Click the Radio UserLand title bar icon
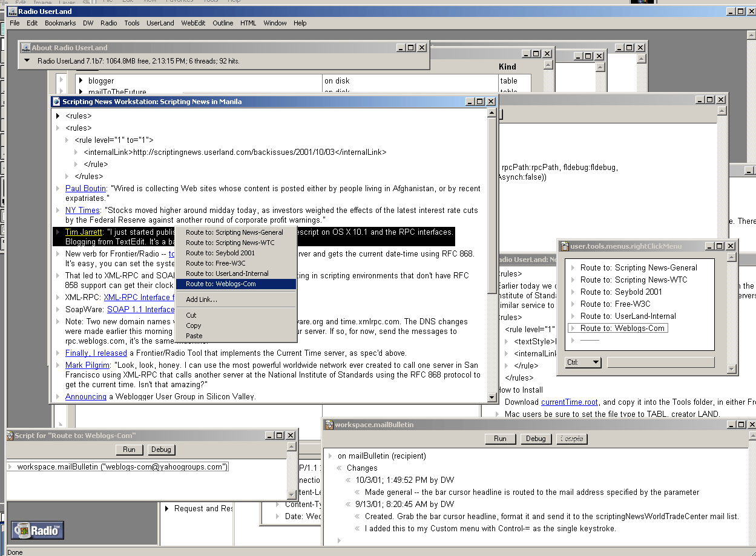This screenshot has height=556, width=756. point(12,11)
